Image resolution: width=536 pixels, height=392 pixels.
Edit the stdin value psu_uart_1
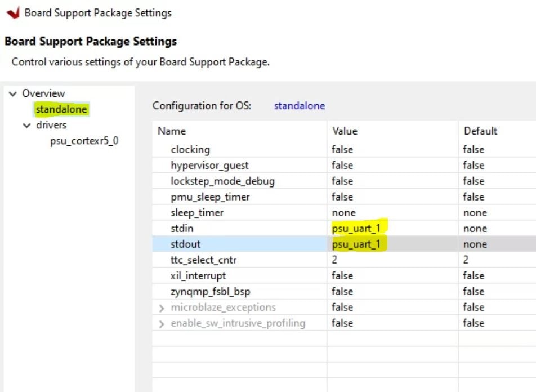point(360,228)
